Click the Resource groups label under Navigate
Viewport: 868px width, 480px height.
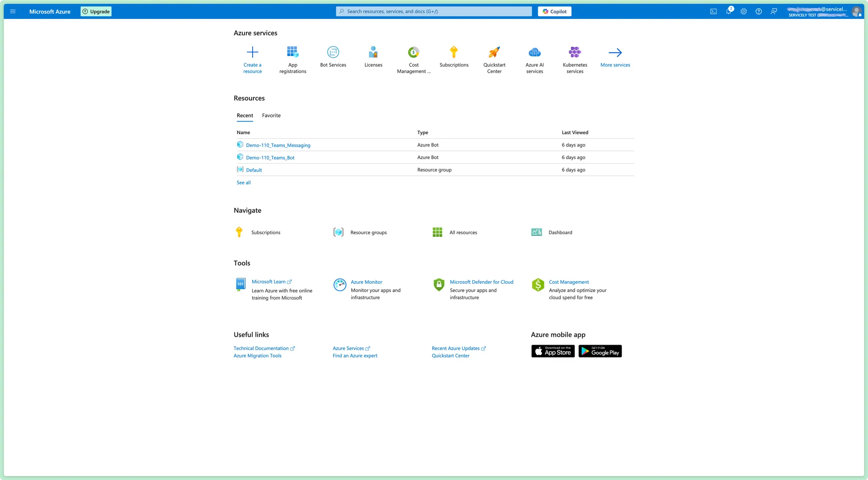point(368,233)
